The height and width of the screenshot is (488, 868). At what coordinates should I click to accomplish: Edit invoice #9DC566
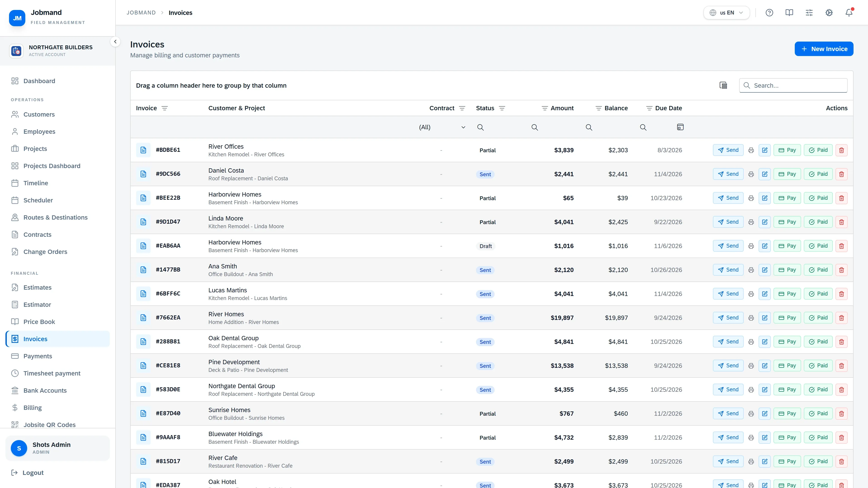[764, 174]
